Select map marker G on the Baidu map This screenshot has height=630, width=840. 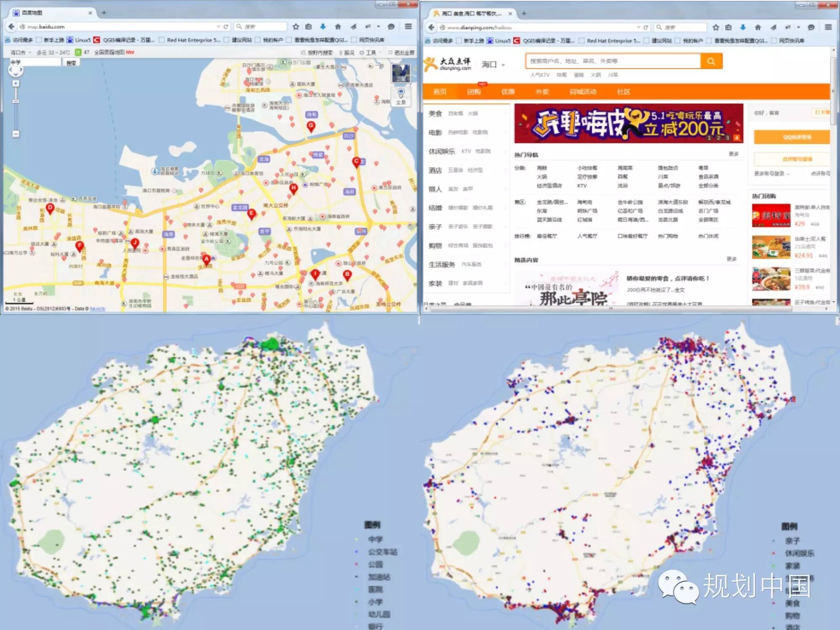pos(311,126)
